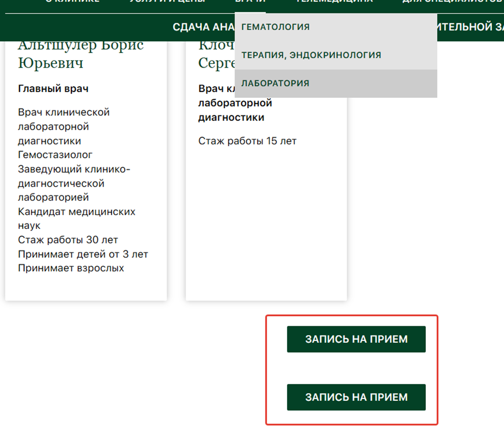Open doctor name Альтшулер Борис Юрьевич
This screenshot has height=441, width=504.
coord(80,54)
